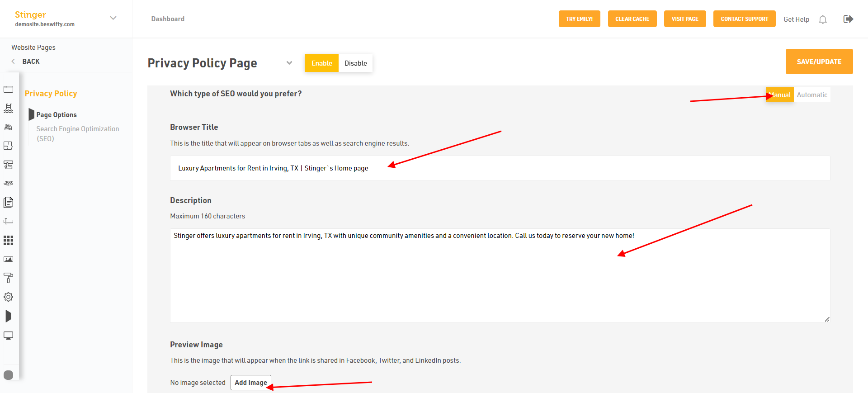Click demosite.beswifty.com domain text

tap(45, 24)
